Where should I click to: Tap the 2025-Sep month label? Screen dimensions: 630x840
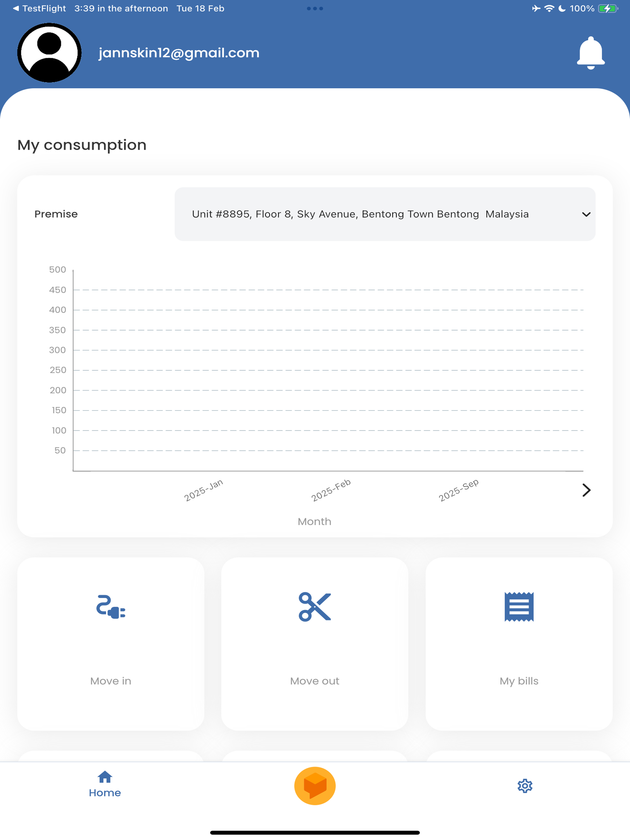click(459, 490)
